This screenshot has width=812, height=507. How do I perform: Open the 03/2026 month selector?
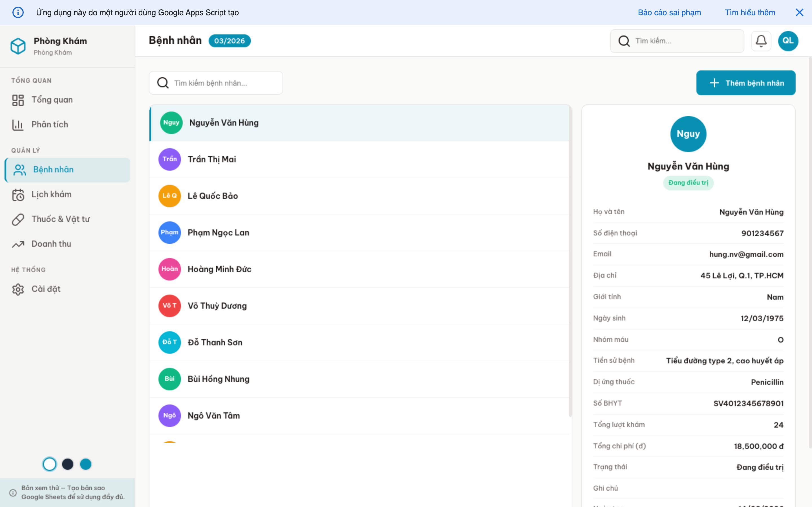click(230, 41)
